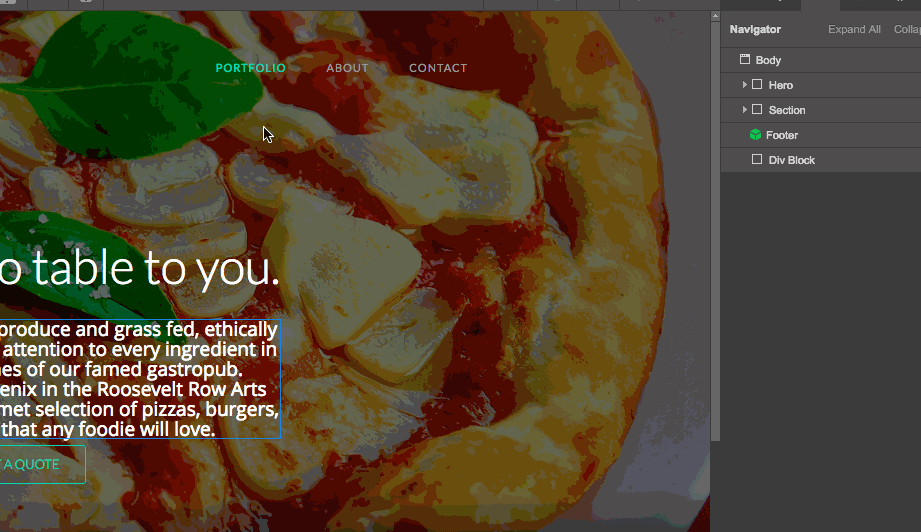
Task: Open the ABOUT nav link
Action: (x=347, y=68)
